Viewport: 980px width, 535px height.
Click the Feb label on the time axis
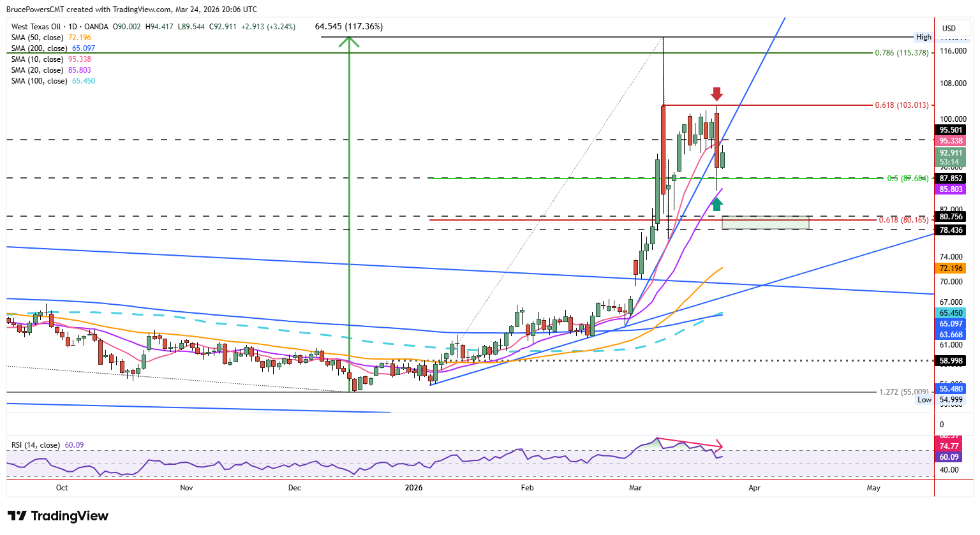[x=527, y=488]
